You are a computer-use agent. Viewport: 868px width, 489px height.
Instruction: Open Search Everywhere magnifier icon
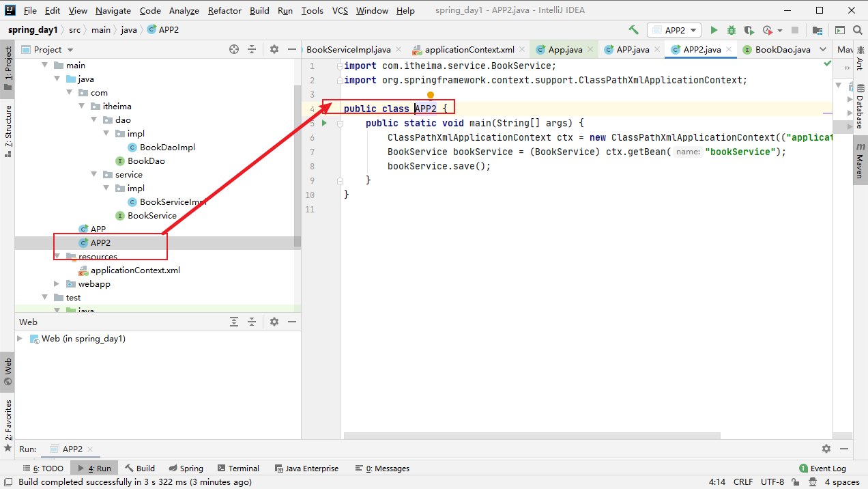857,30
